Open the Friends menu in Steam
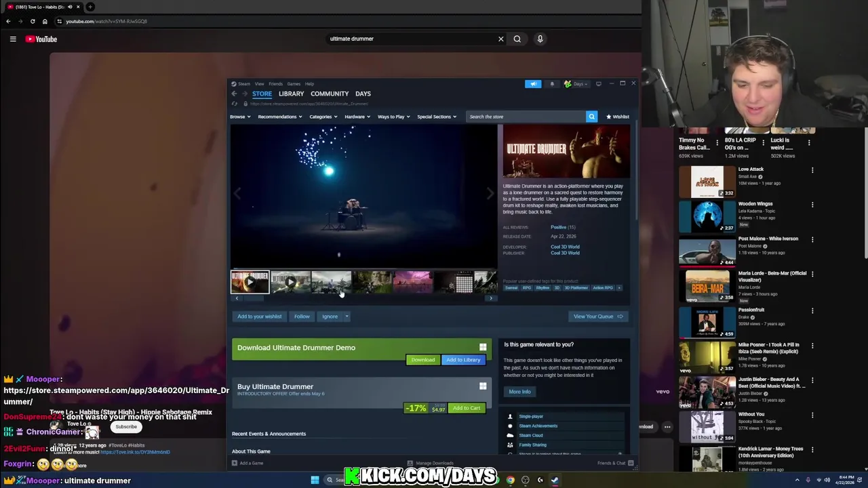The height and width of the screenshot is (488, 868). pyautogui.click(x=275, y=84)
